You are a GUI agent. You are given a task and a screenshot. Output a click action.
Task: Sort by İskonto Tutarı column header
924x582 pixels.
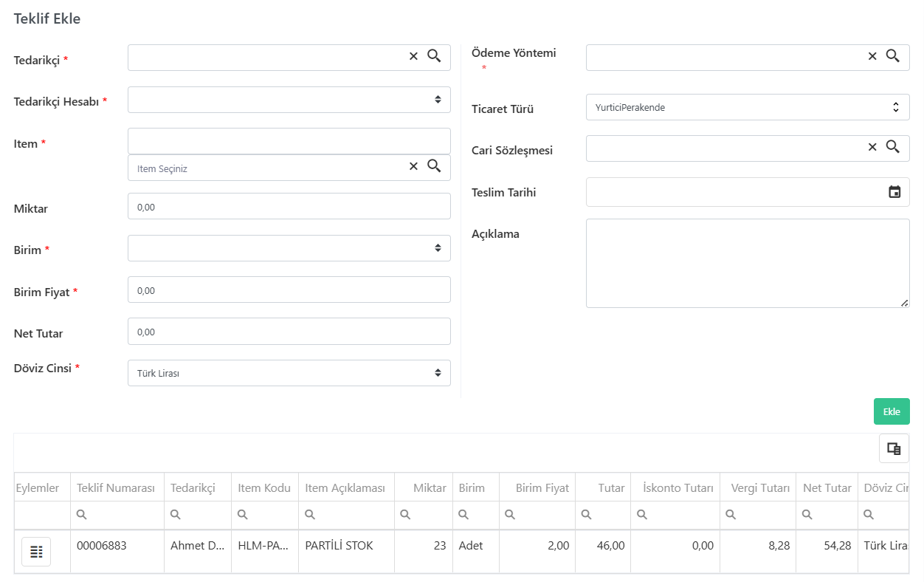(x=675, y=487)
